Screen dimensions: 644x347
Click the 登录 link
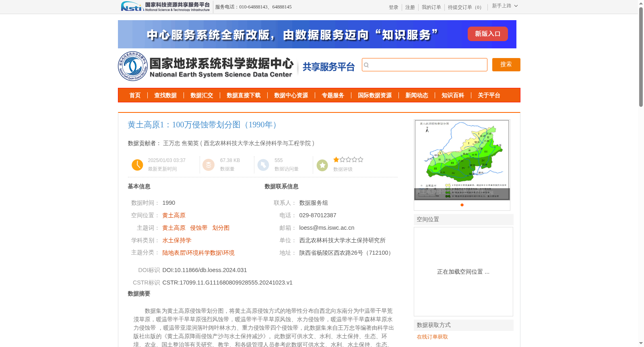click(x=394, y=7)
